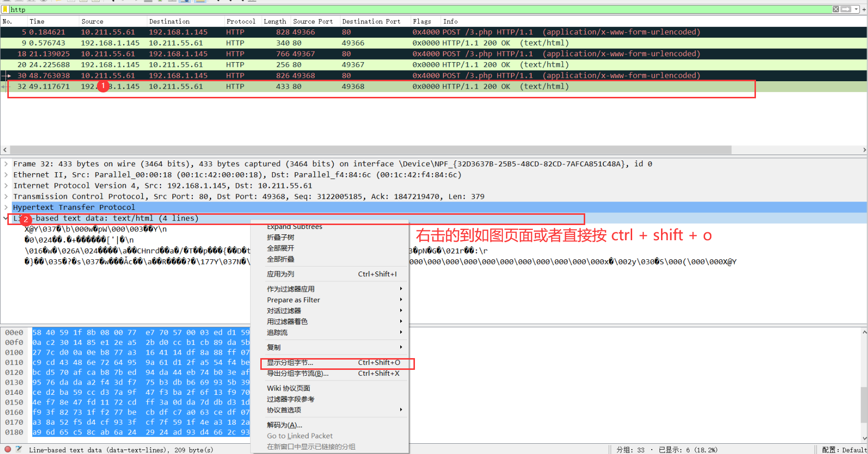Click the display filter bookmark icon

tap(5, 9)
